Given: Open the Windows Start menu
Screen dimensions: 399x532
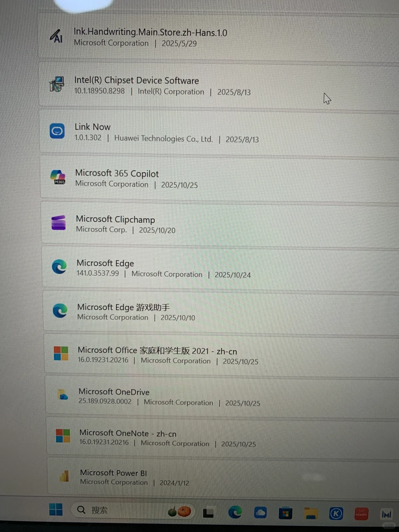Looking at the screenshot, I should pyautogui.click(x=56, y=509).
